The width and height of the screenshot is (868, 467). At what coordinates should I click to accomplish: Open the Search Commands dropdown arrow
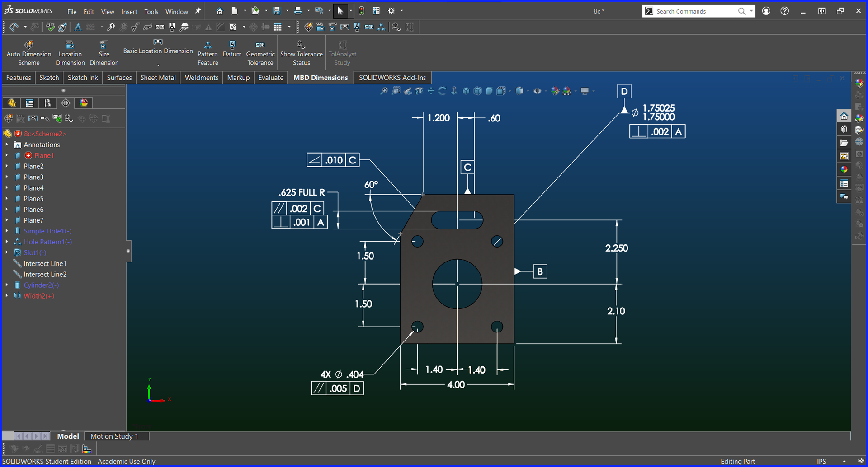pyautogui.click(x=751, y=11)
